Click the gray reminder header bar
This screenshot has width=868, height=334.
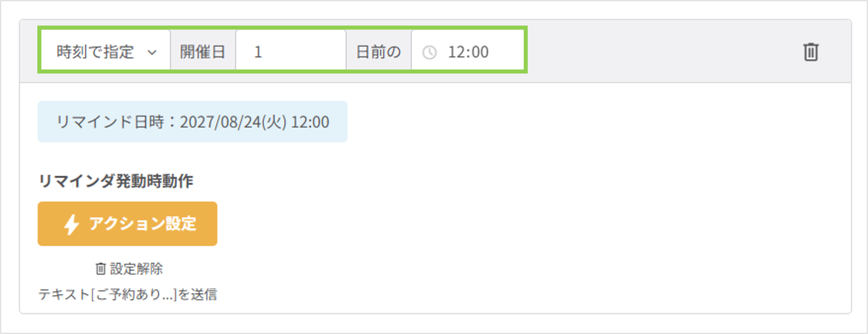pyautogui.click(x=435, y=51)
